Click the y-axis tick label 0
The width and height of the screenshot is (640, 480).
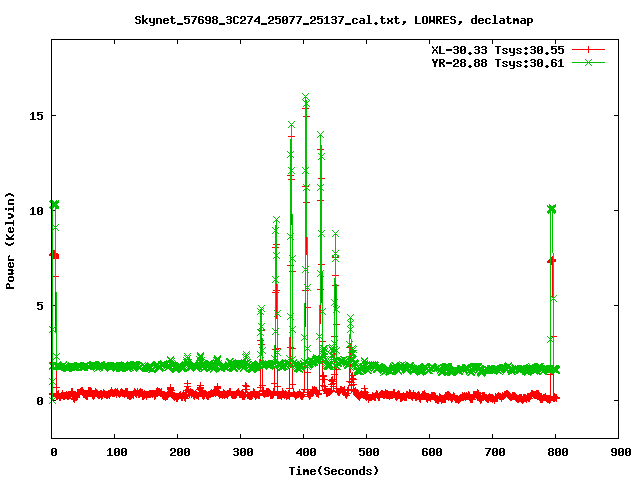40,401
